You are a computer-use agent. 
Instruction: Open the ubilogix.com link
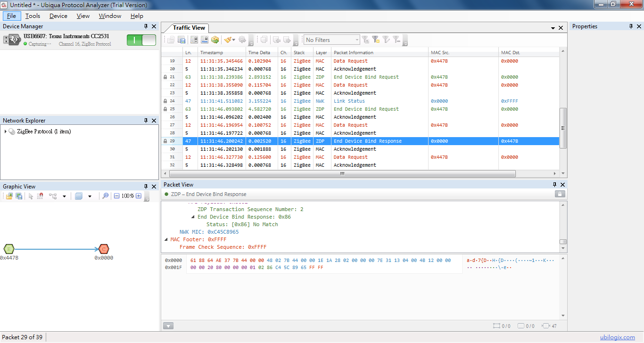click(617, 337)
